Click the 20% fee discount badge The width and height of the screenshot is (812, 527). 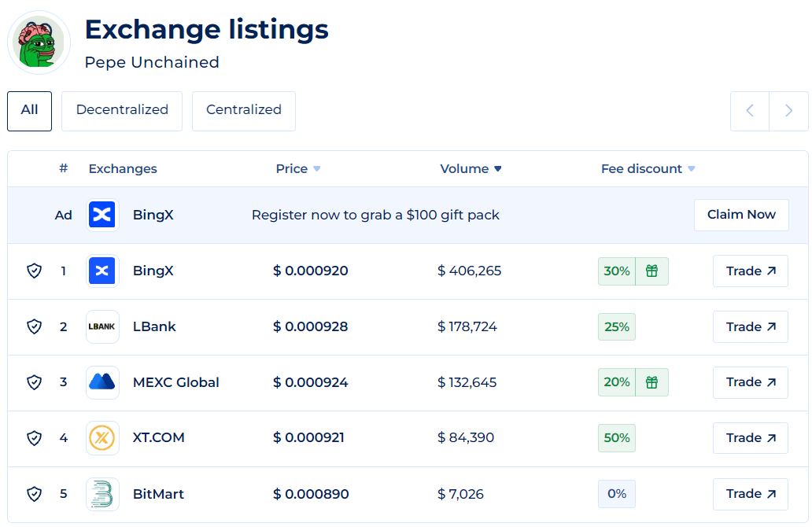(617, 382)
